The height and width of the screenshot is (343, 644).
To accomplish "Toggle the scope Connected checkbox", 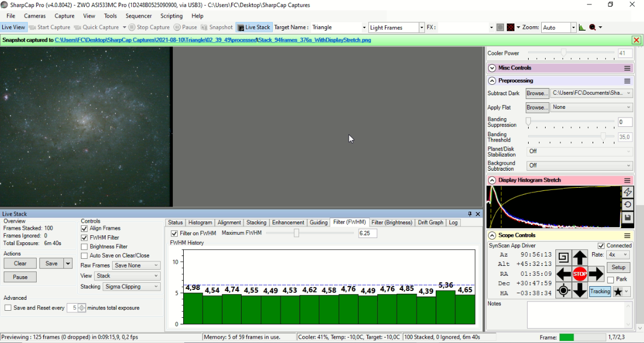I will pos(601,246).
